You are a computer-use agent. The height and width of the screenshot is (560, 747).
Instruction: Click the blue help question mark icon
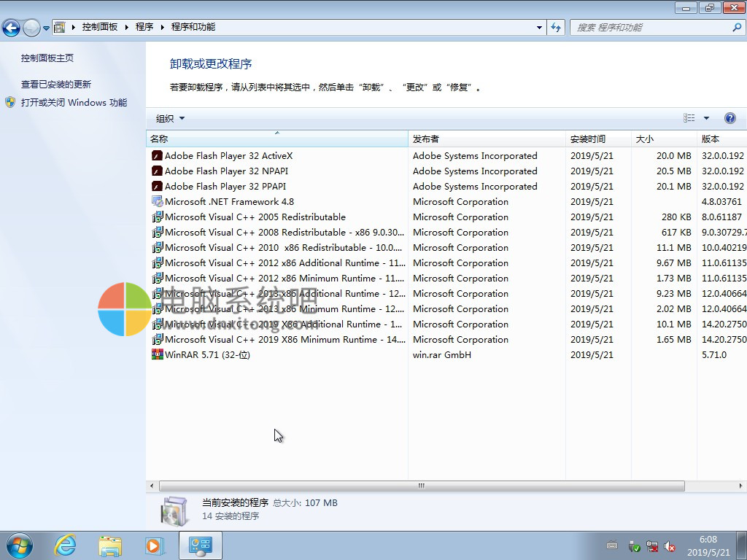point(729,118)
